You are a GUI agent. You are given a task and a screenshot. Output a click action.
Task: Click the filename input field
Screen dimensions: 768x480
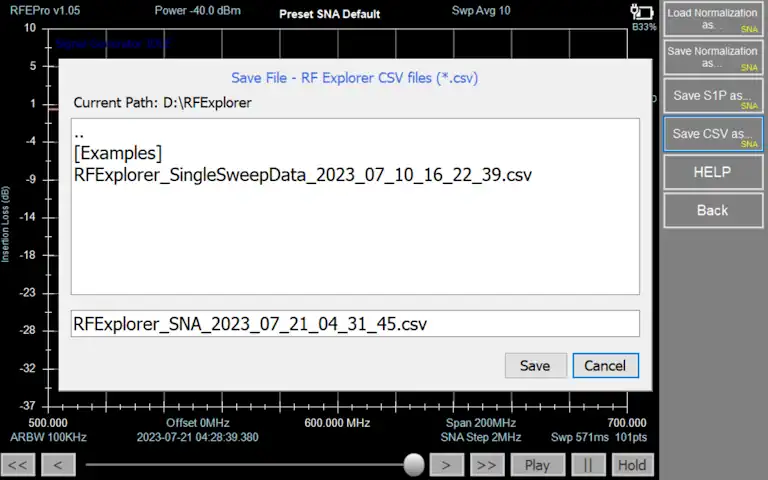coord(355,324)
